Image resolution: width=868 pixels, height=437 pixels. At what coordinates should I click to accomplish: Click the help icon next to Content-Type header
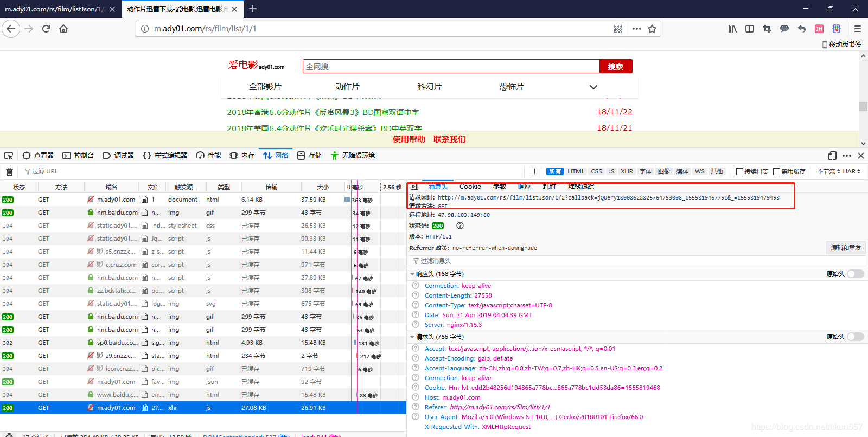[416, 305]
